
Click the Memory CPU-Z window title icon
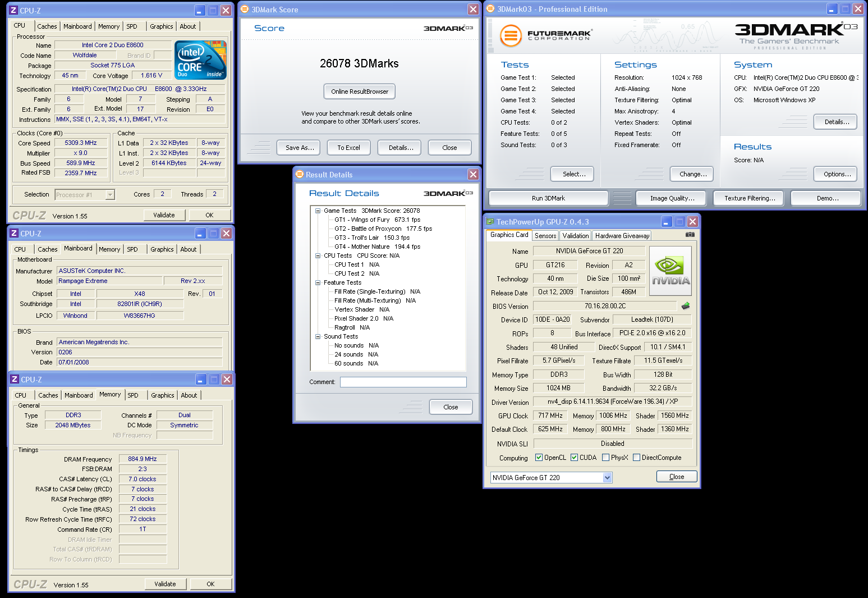point(15,380)
